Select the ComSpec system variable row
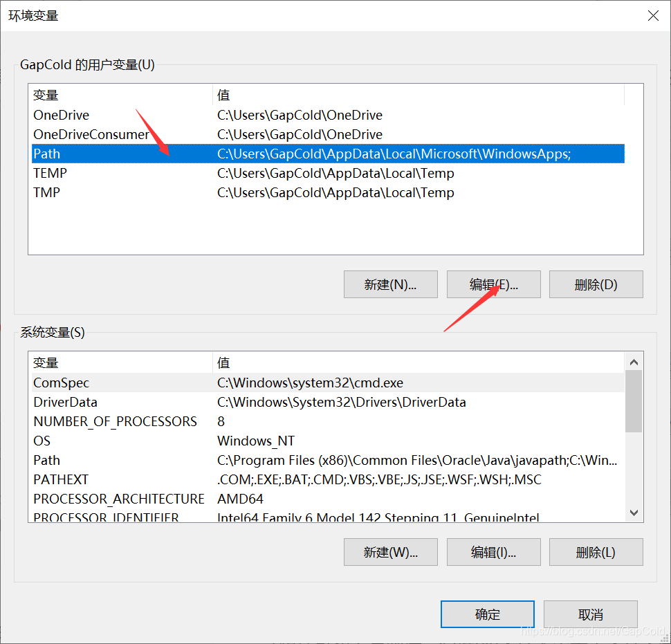The image size is (671, 644). [x=328, y=383]
